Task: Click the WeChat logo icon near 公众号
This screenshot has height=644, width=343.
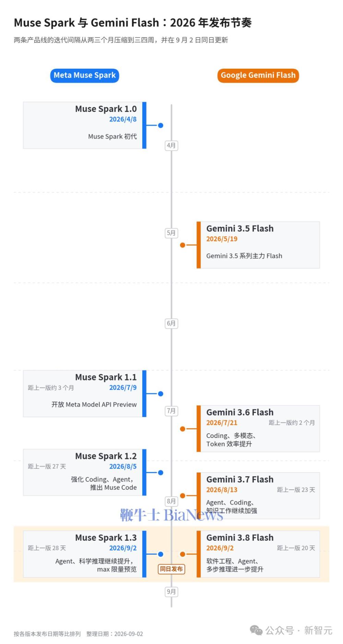Action: [x=256, y=630]
